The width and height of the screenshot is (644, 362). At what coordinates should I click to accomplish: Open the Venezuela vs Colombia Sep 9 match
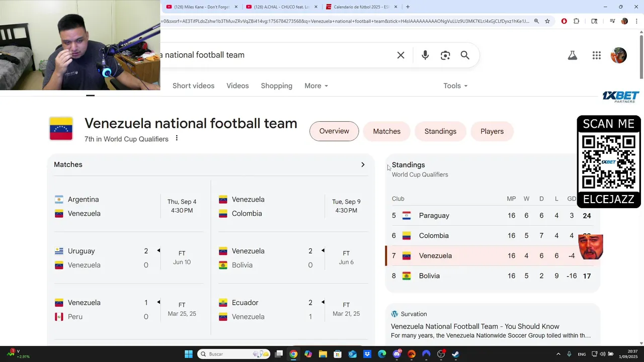tap(293, 206)
